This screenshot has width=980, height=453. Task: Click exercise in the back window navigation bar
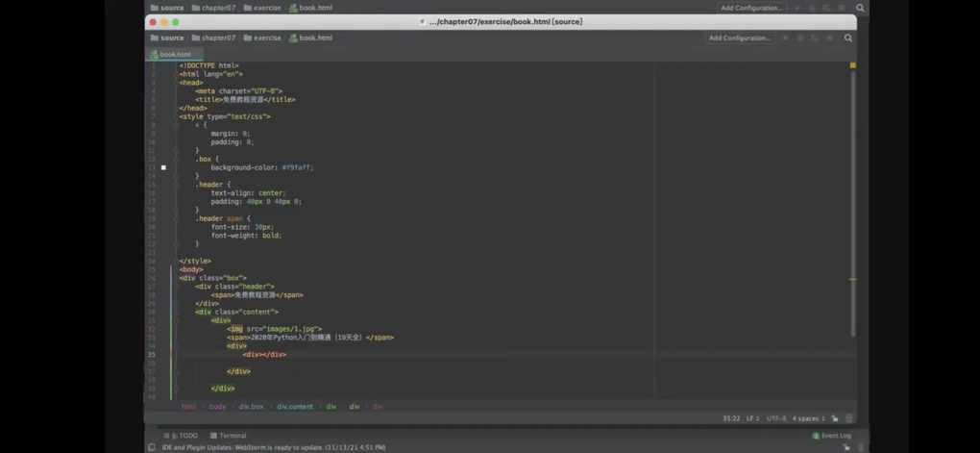[262, 8]
